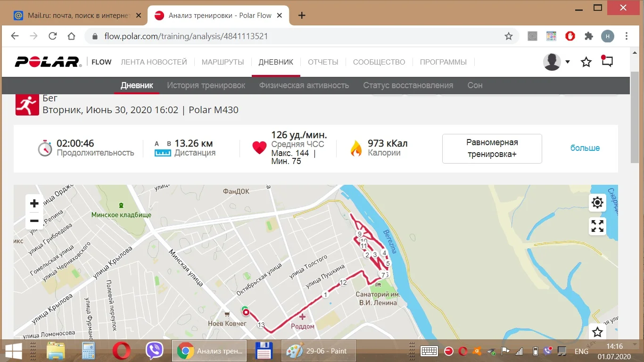Open the grey Mail.ru extension icon
This screenshot has width=644, height=362.
(532, 36)
